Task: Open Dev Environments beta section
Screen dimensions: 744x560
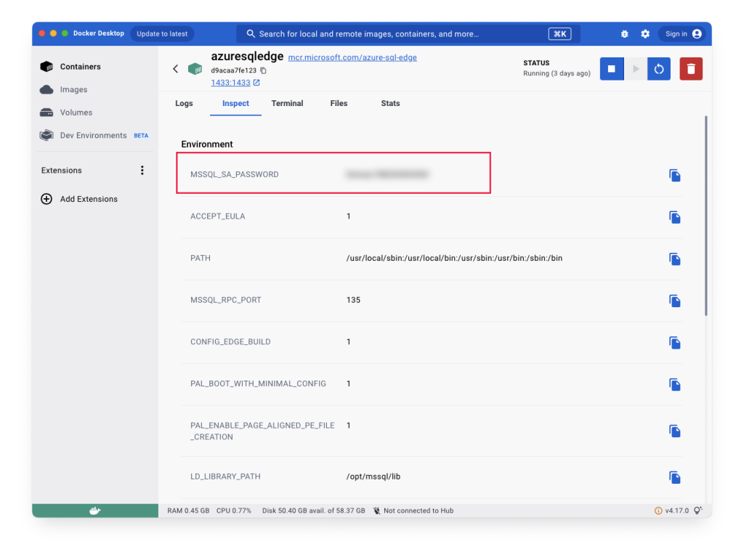Action: click(94, 135)
